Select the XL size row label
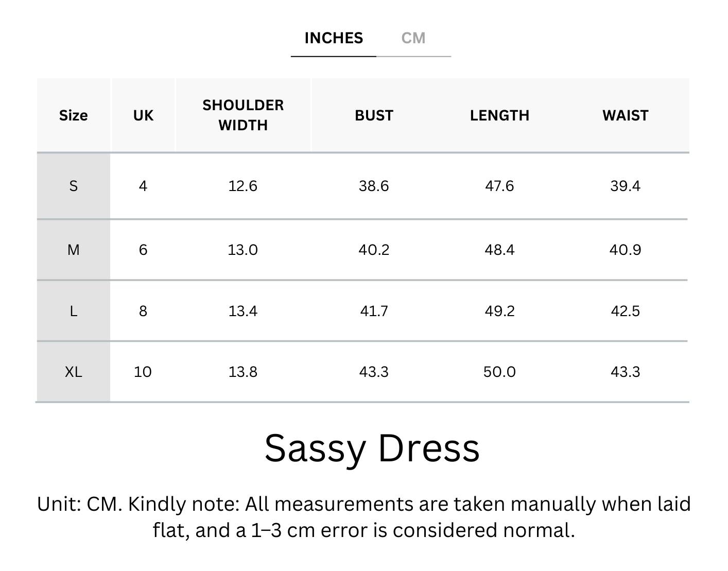Screen dimensions: 728x571 coord(73,372)
